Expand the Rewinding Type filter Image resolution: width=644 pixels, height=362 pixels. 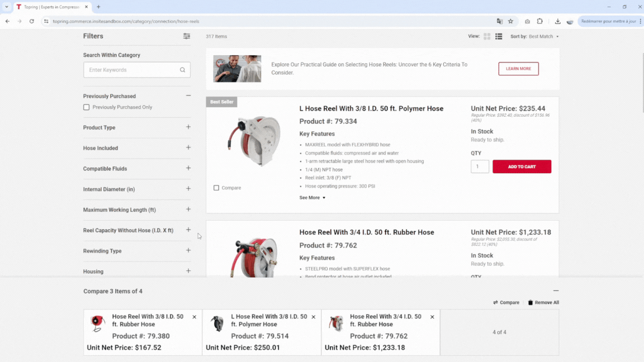tap(188, 250)
